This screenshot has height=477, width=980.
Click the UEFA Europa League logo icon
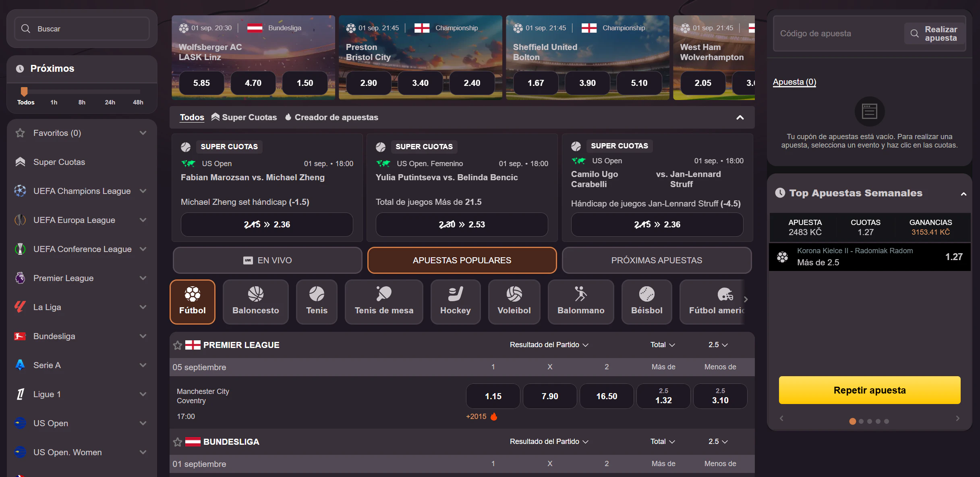pyautogui.click(x=20, y=220)
